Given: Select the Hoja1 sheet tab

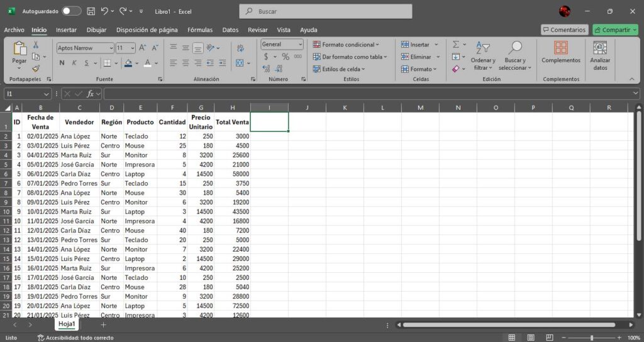Looking at the screenshot, I should [x=67, y=324].
